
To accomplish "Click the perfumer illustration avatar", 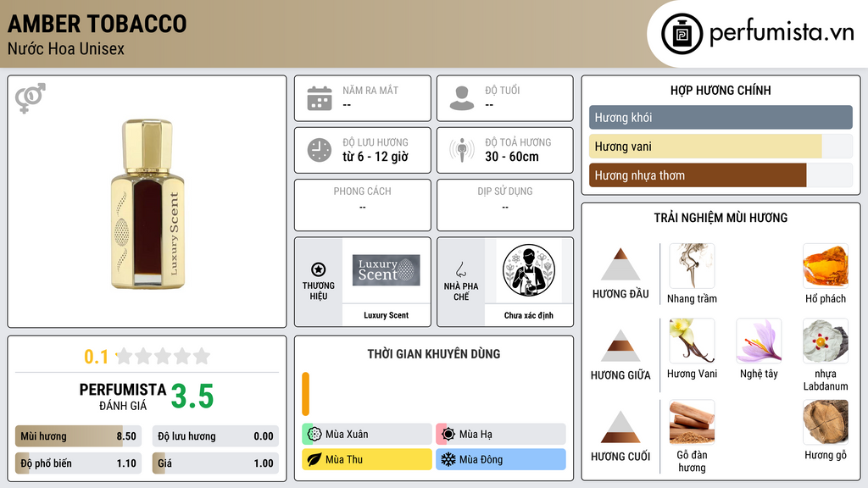I will [x=529, y=270].
